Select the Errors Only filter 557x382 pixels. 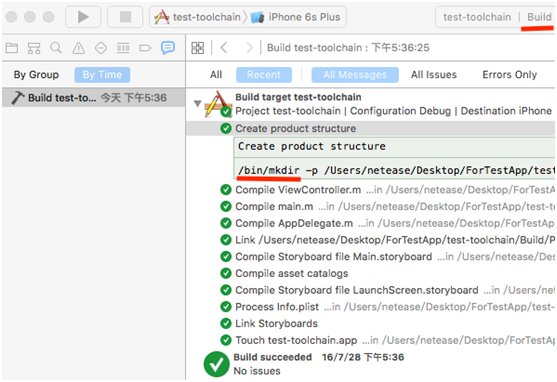[509, 75]
